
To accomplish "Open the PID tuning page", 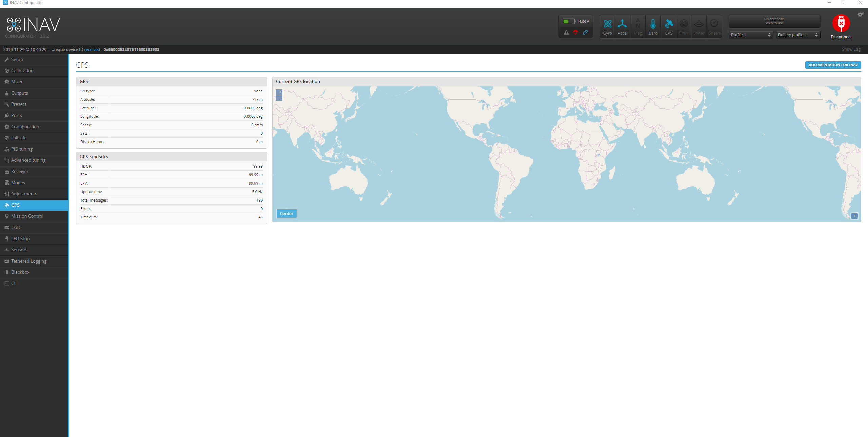I will pyautogui.click(x=21, y=149).
